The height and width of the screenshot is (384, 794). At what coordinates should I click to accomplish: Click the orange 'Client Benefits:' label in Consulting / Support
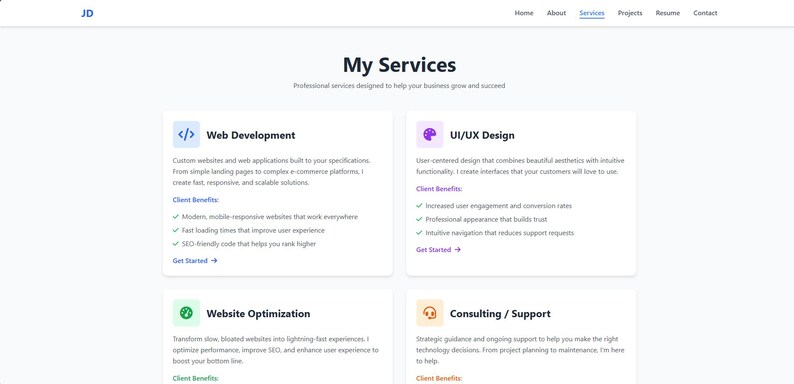click(439, 378)
